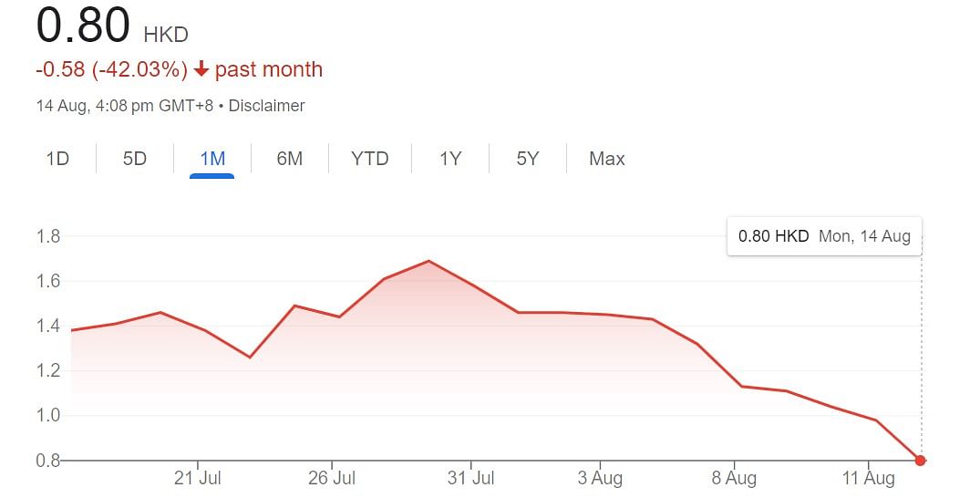Select the 5Y range tab
Image resolution: width=980 pixels, height=498 pixels.
click(x=528, y=159)
